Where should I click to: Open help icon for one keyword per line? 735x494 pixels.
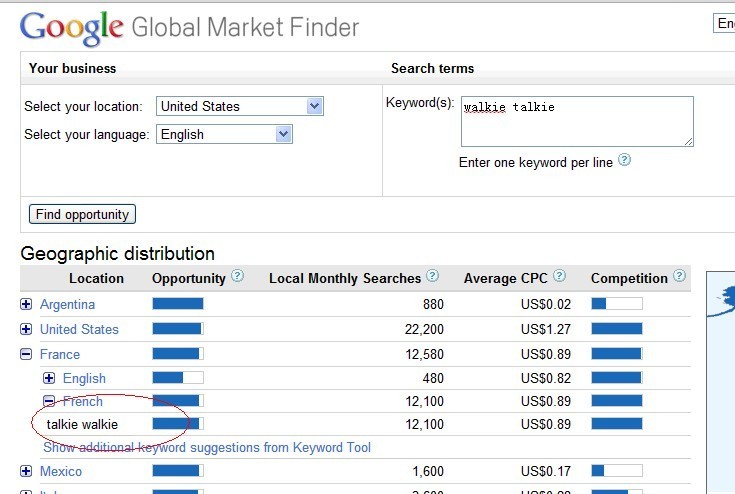point(624,160)
